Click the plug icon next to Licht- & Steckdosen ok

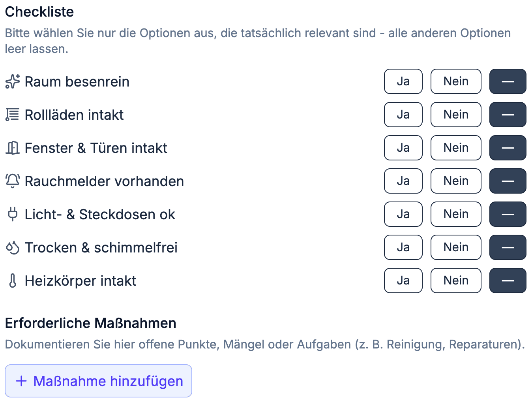(x=12, y=214)
